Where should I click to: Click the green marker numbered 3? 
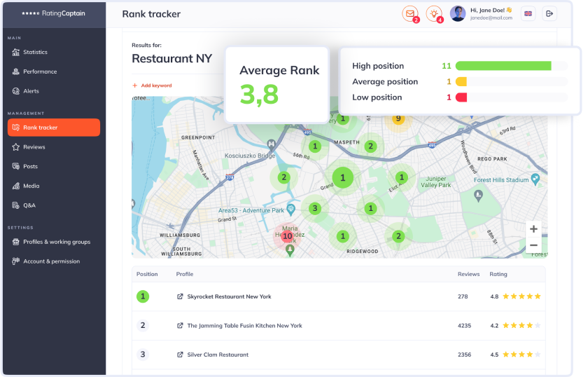(315, 208)
